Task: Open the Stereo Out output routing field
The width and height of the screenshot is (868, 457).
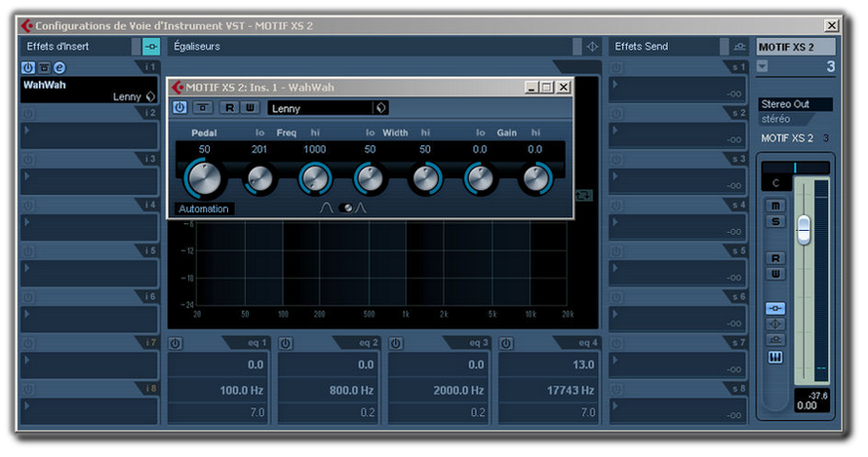Action: 796,104
